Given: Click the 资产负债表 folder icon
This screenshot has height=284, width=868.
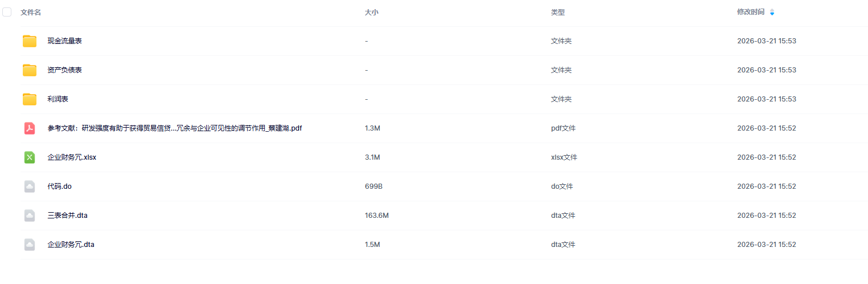Looking at the screenshot, I should point(30,70).
